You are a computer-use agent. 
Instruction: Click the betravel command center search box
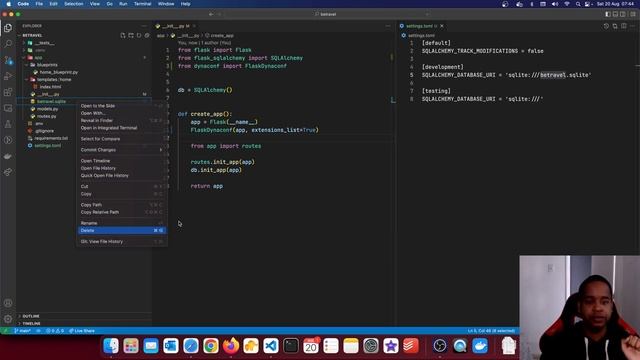pos(327,14)
